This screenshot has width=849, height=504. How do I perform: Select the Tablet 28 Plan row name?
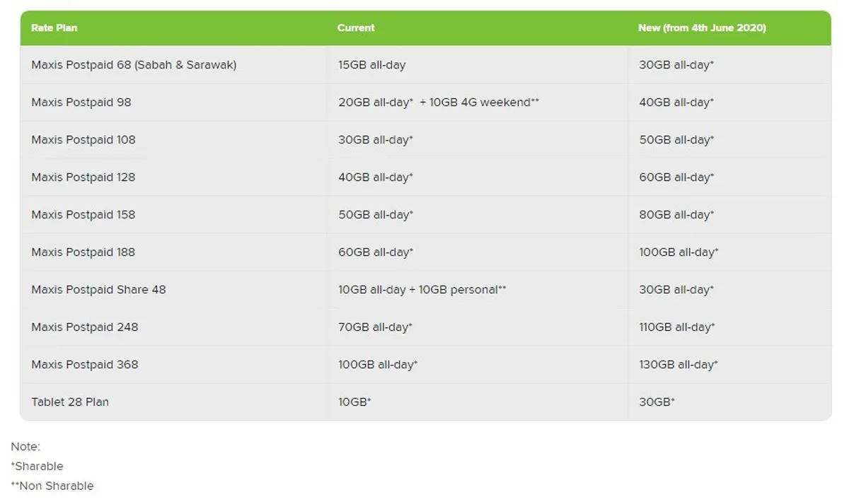(x=70, y=402)
